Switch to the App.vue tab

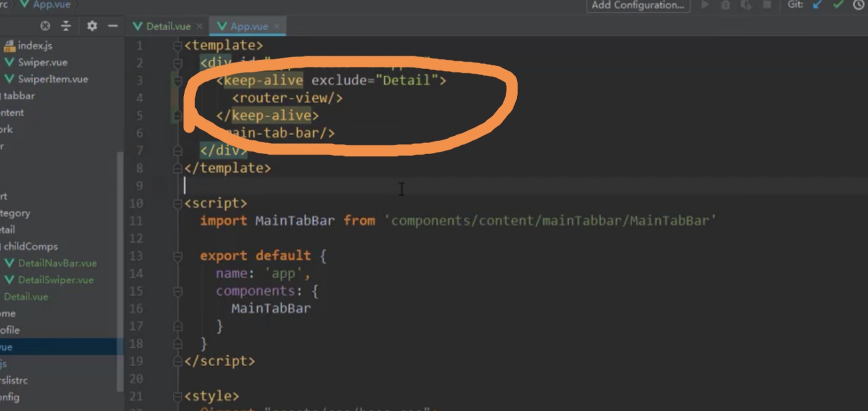pos(249,27)
